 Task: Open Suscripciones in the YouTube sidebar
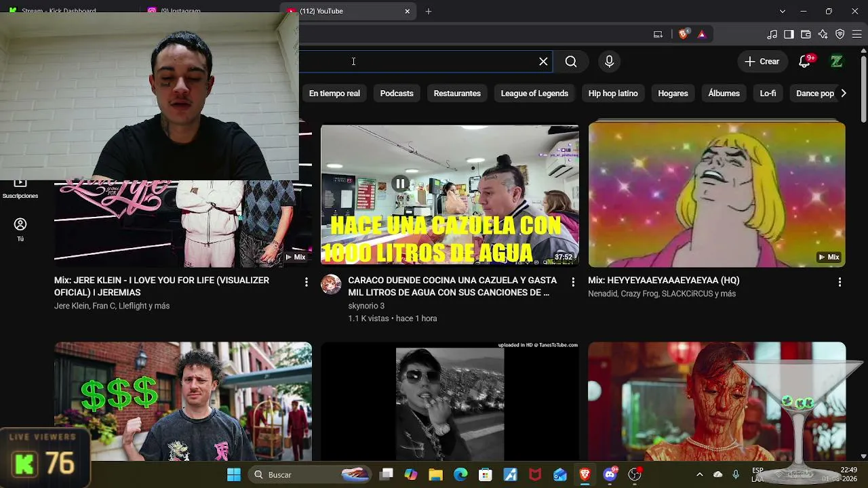[x=20, y=188]
